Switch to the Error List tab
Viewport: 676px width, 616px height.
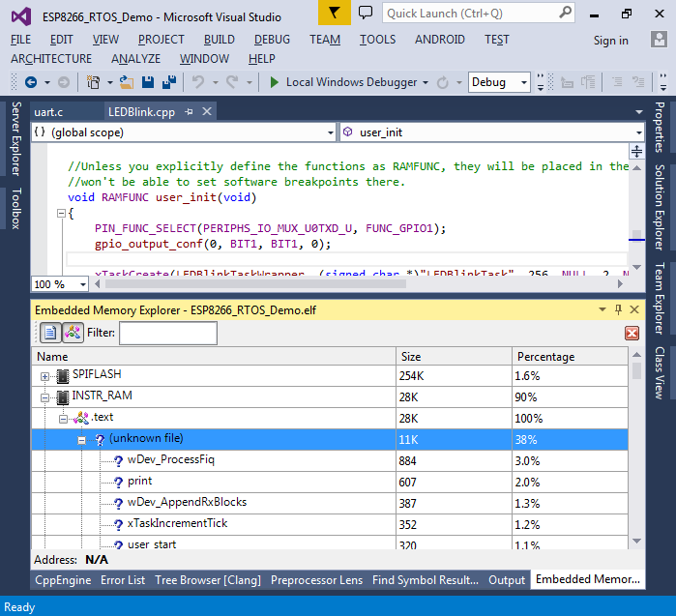123,580
